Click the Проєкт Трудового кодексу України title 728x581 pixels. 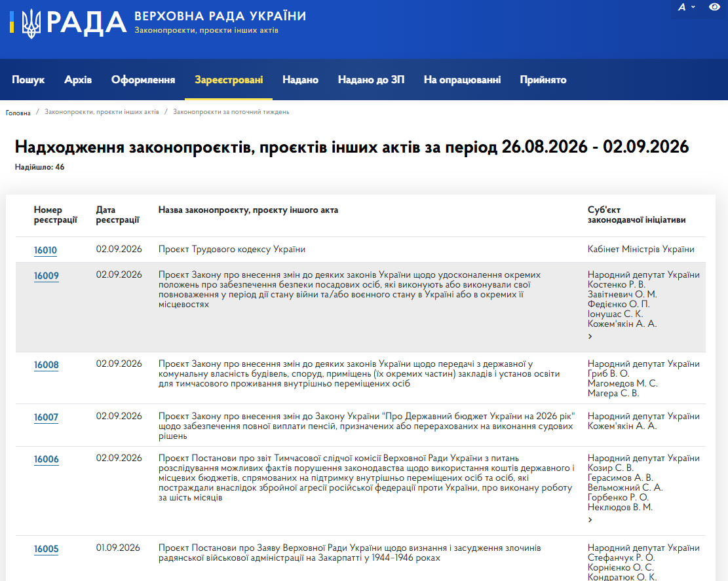click(232, 249)
